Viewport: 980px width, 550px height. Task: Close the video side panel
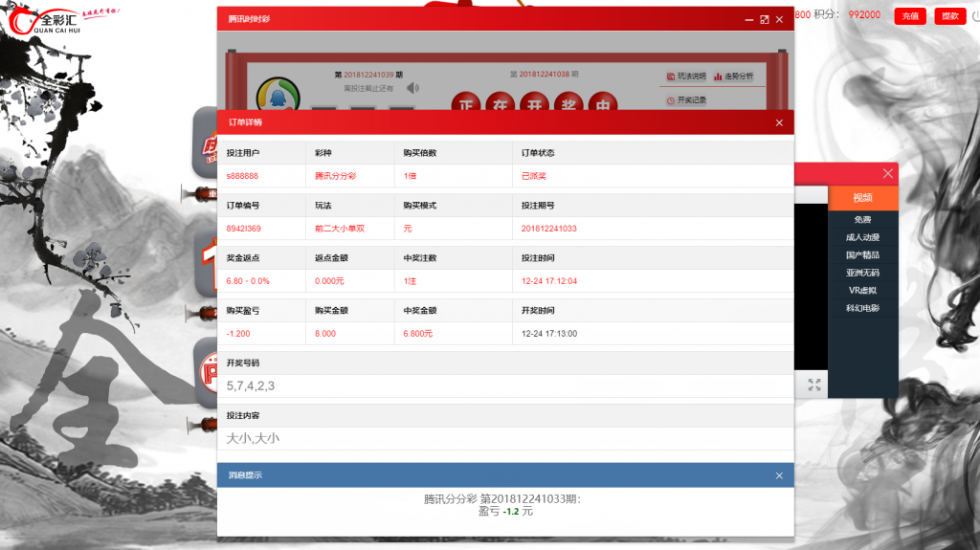[x=887, y=173]
